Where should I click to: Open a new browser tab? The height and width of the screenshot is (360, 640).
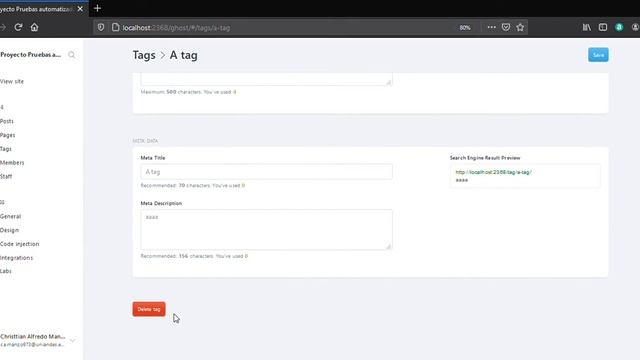(97, 8)
